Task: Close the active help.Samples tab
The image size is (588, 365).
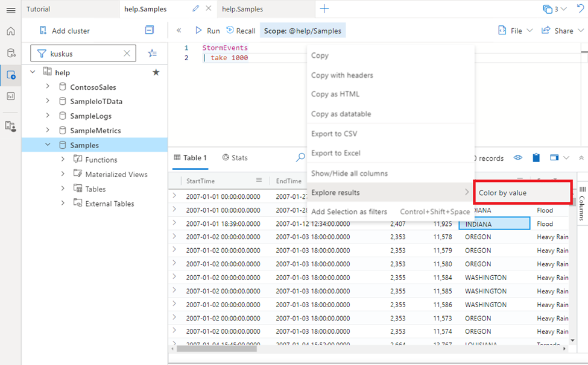Action: point(209,8)
